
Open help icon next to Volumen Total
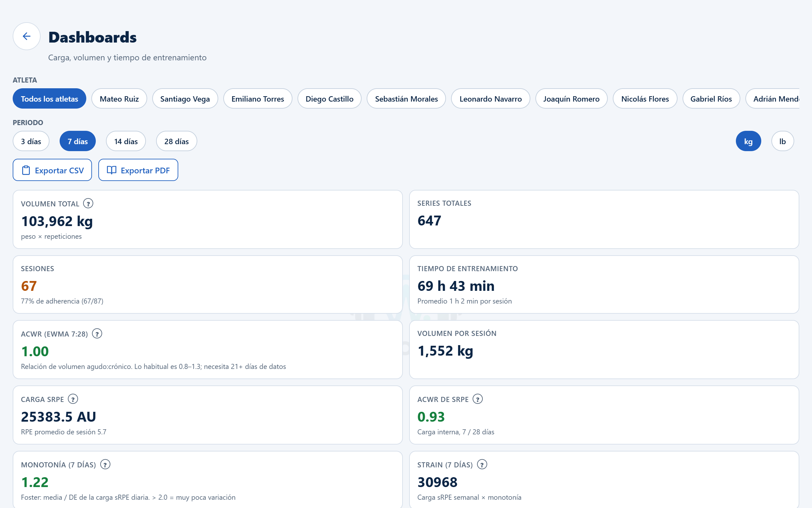coord(88,204)
